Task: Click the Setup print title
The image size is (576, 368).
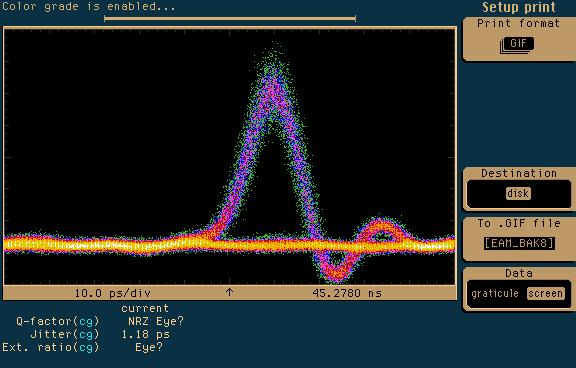Action: pos(519,7)
